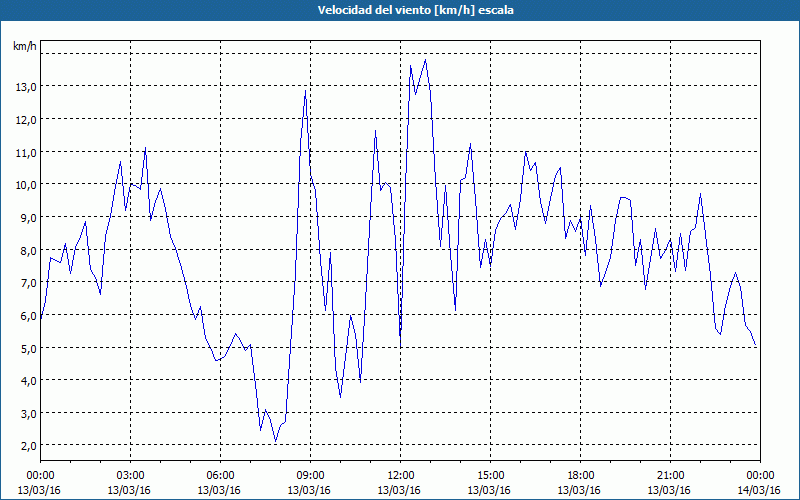Click the "06:00" time label

tap(220, 476)
